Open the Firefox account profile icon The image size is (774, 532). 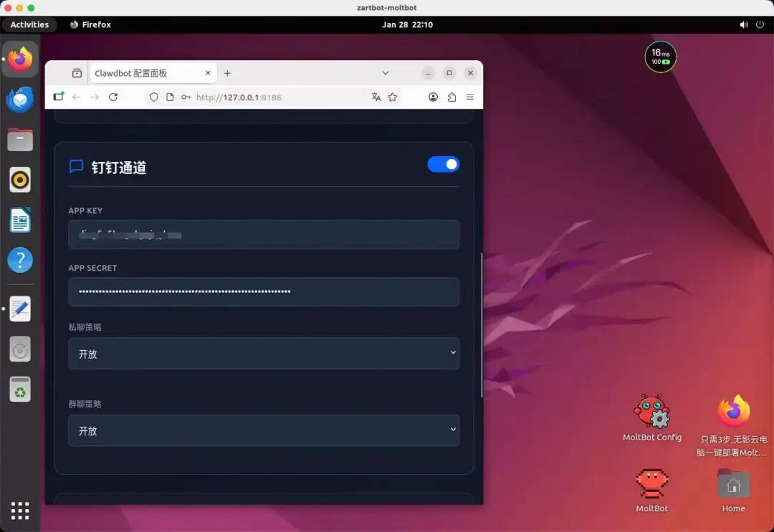(433, 97)
